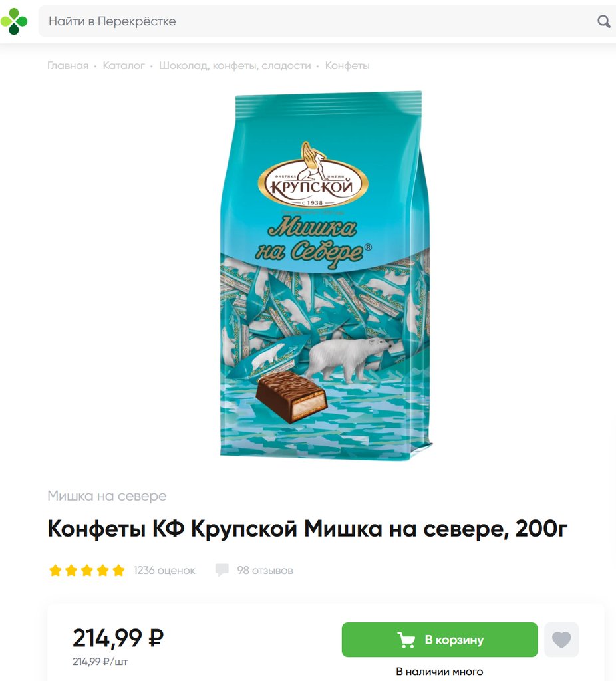Click the 214,99 ₽ price
616x681 pixels.
[118, 638]
